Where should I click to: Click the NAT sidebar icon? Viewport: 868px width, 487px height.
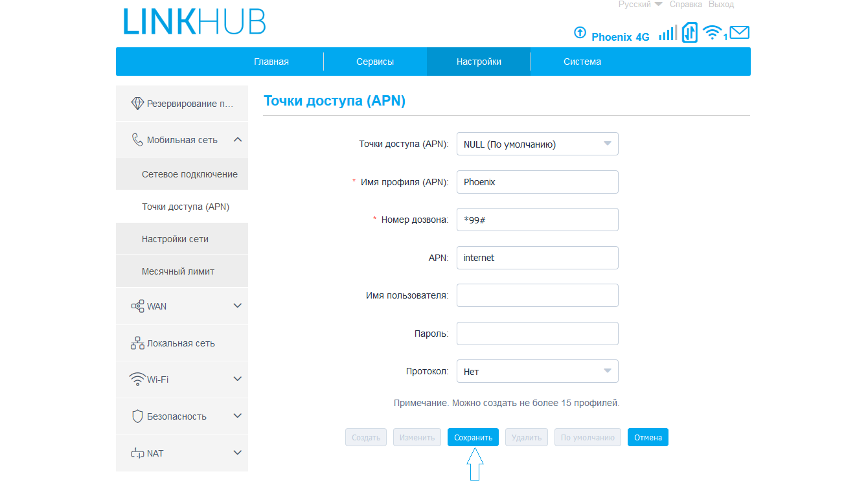pyautogui.click(x=137, y=453)
